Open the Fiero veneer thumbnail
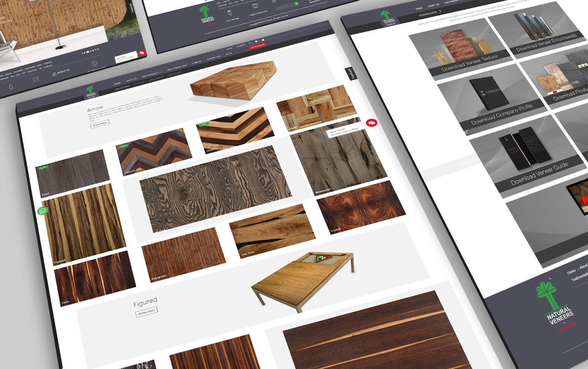This screenshot has height=369, width=588. pos(95,279)
